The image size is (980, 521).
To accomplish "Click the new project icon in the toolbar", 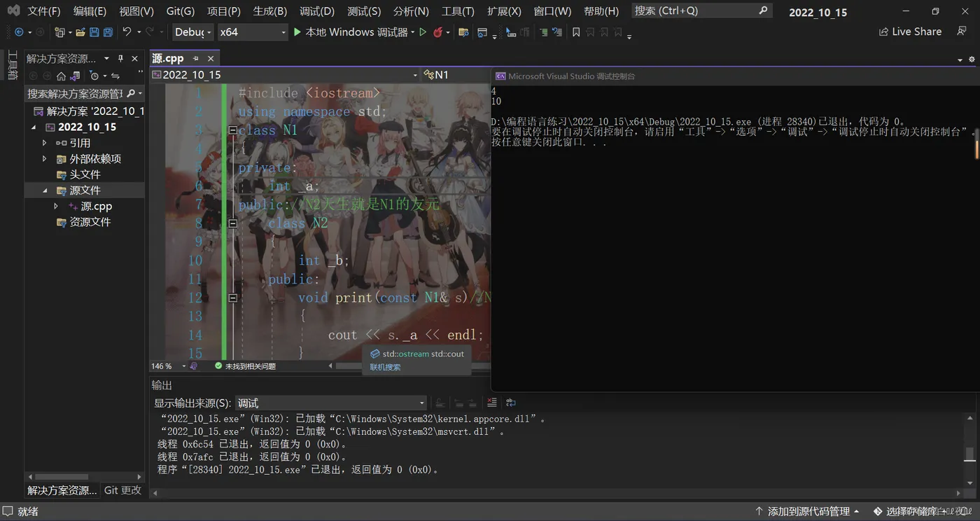I will click(60, 32).
